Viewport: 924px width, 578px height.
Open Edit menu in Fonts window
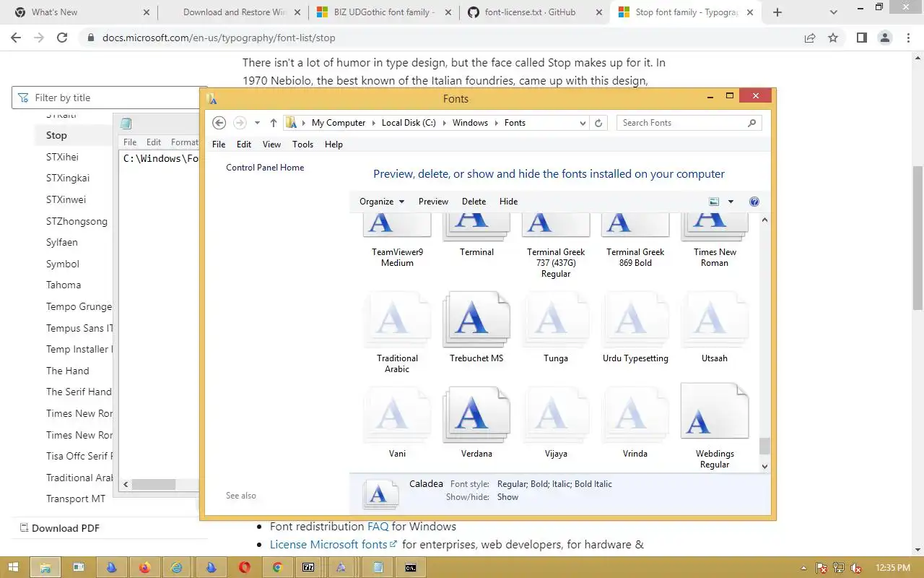pos(244,144)
